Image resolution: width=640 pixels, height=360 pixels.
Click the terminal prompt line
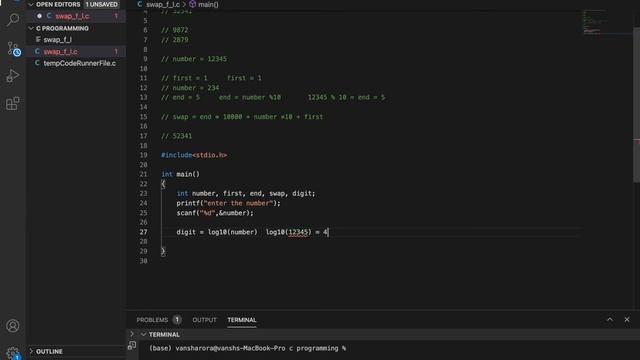coord(247,348)
